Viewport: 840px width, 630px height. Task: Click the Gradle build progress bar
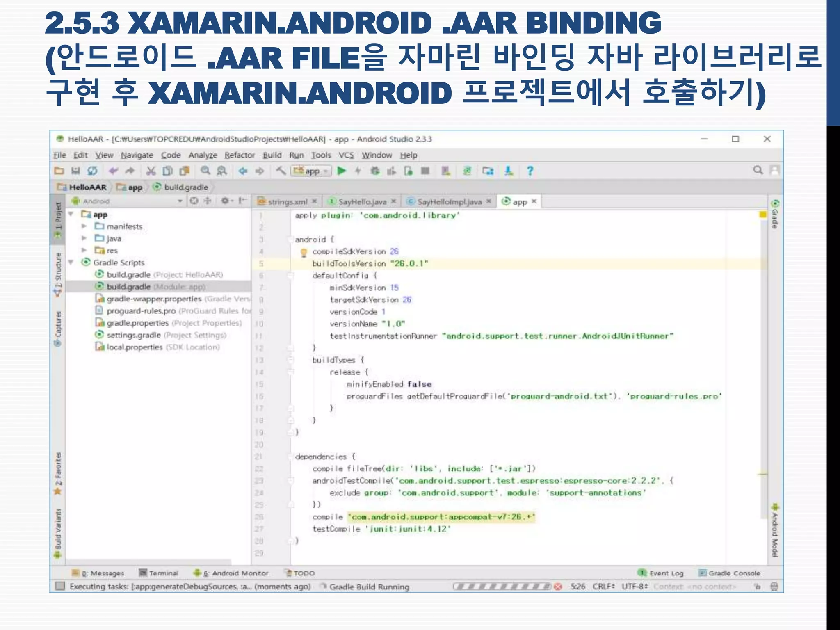[502, 587]
